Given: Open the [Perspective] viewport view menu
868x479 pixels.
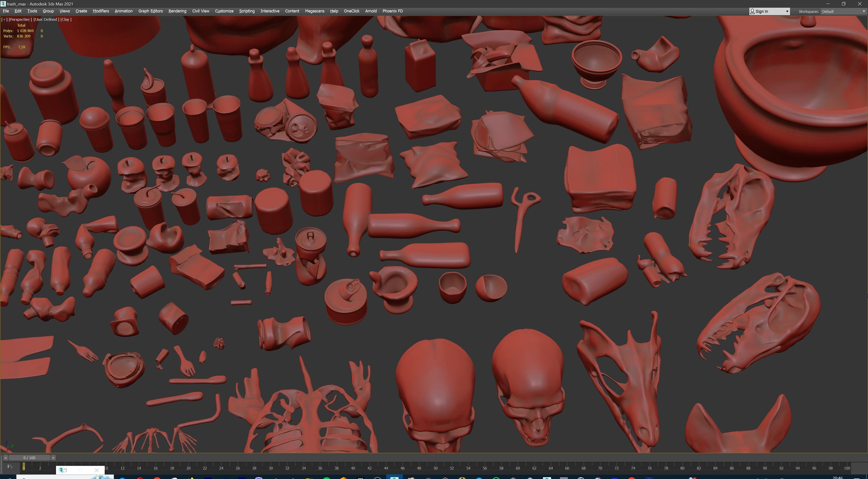Looking at the screenshot, I should pos(20,19).
